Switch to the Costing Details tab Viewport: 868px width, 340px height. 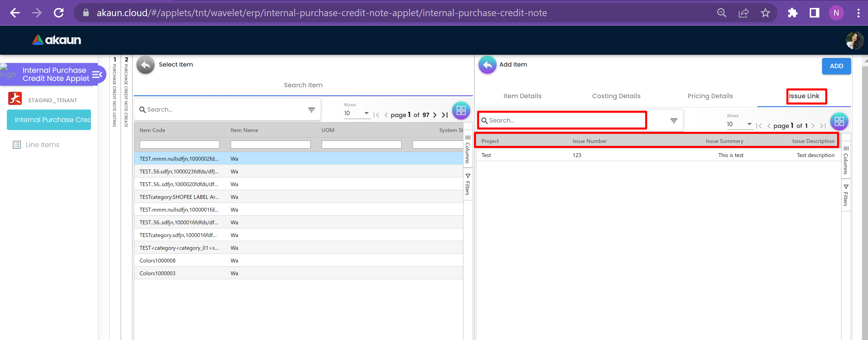[x=616, y=96]
